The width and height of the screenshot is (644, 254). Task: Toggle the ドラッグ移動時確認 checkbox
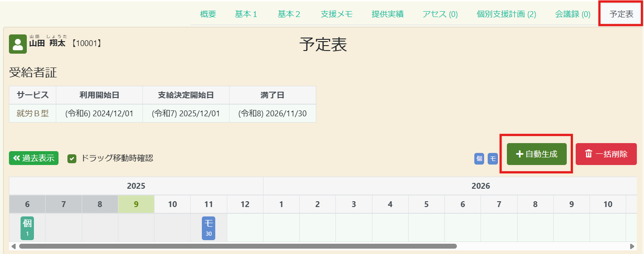72,158
